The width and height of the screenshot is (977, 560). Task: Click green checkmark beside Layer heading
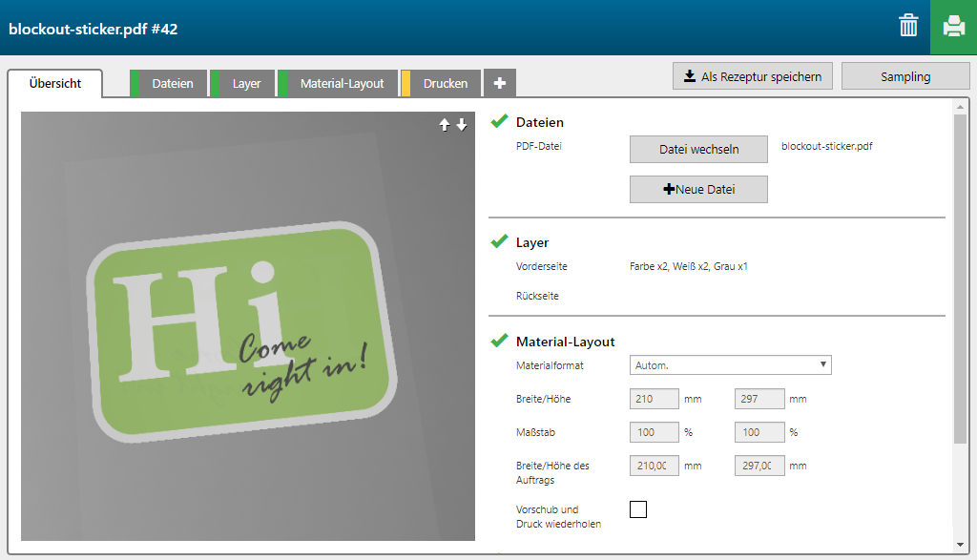tap(499, 242)
